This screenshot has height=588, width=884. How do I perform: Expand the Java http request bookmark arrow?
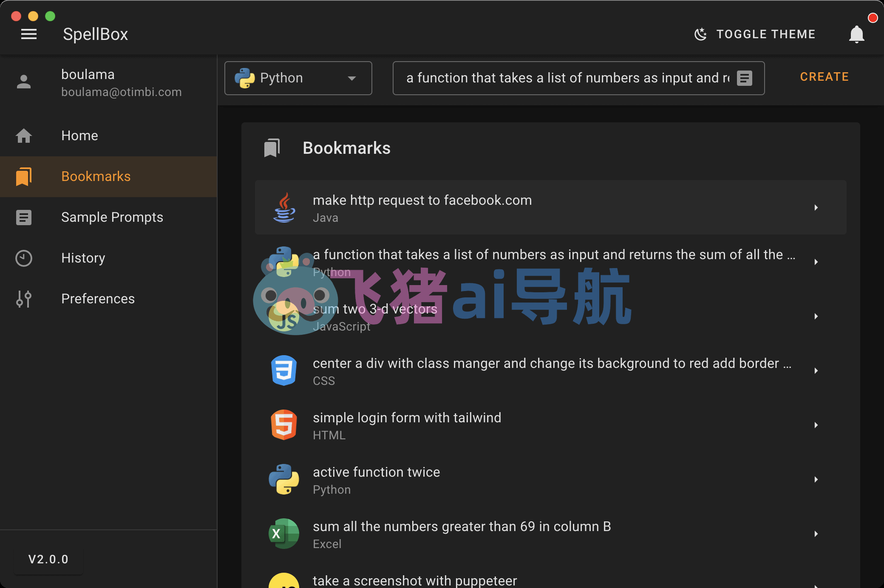816,207
